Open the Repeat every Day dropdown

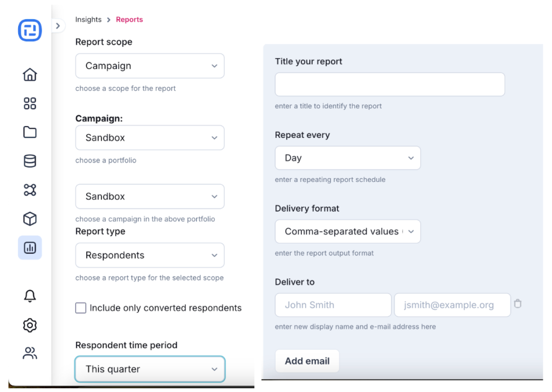coord(348,158)
